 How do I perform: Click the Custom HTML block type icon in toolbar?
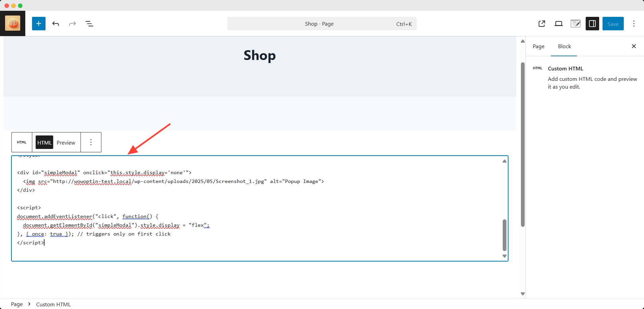(22, 142)
